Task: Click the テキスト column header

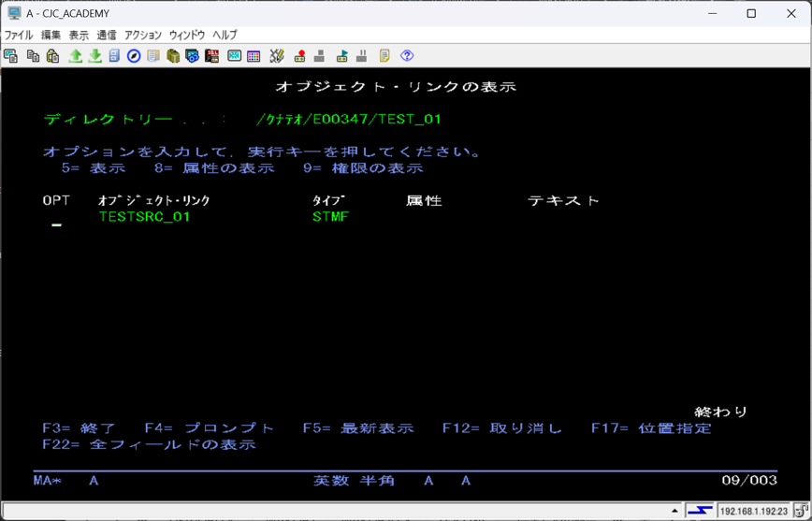Action: [563, 200]
